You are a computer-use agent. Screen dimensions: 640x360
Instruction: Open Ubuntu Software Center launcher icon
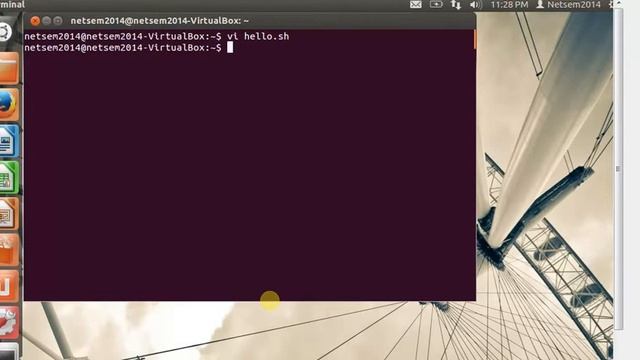pos(9,250)
